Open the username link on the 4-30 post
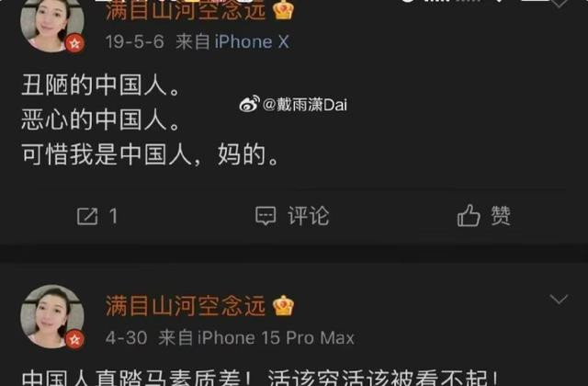Screen dimensions: 588x386 click(186, 306)
